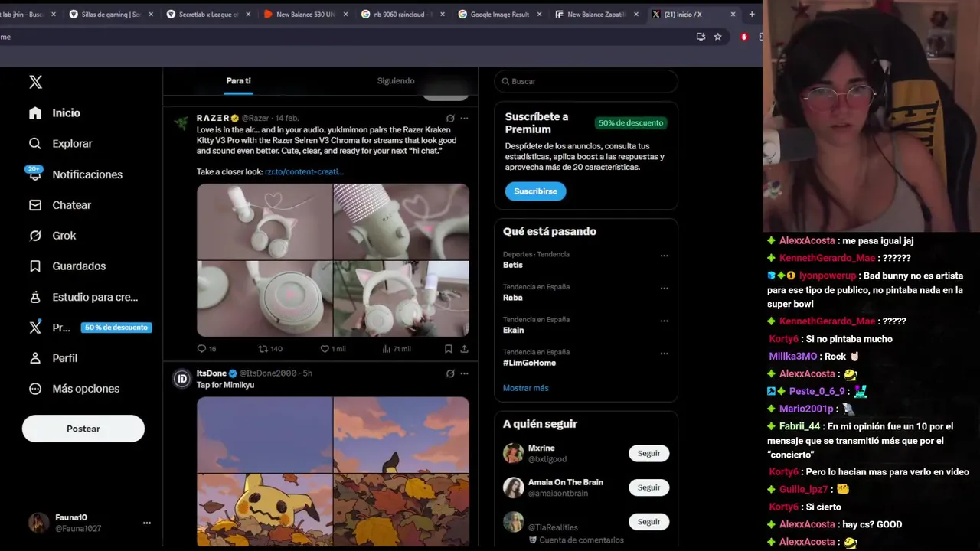This screenshot has width=980, height=551.
Task: Open more options for #LimGoHome trend
Action: pos(664,354)
